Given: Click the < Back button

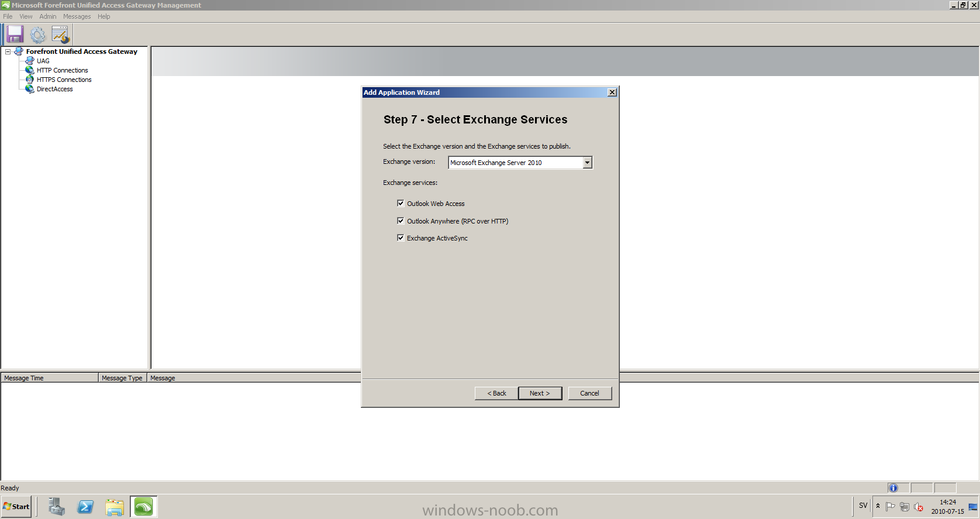Looking at the screenshot, I should click(496, 393).
